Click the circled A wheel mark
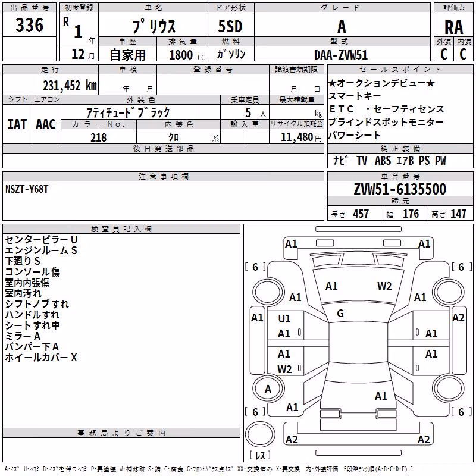476x476 pixels. point(268,389)
